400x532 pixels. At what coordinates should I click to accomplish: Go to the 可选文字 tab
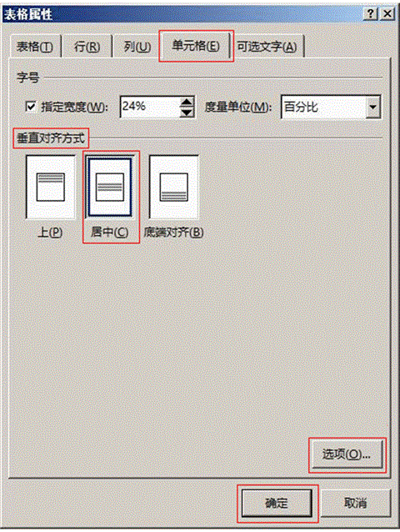pyautogui.click(x=267, y=47)
